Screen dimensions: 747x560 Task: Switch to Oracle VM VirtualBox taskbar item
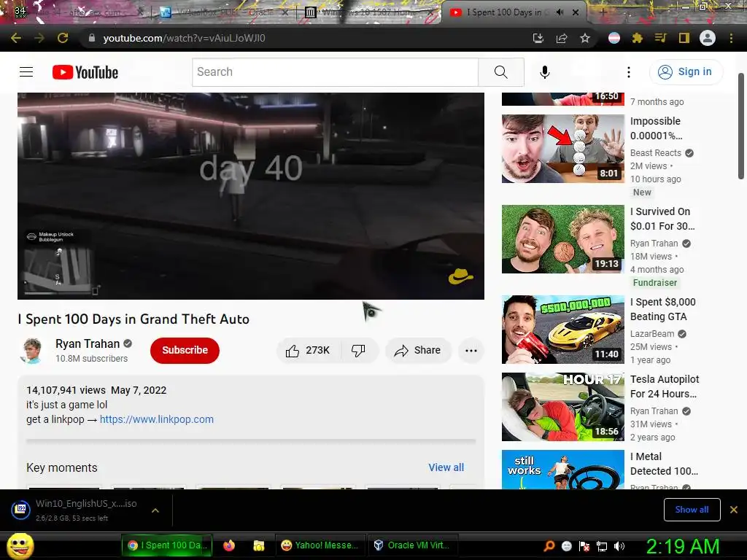[x=412, y=545]
